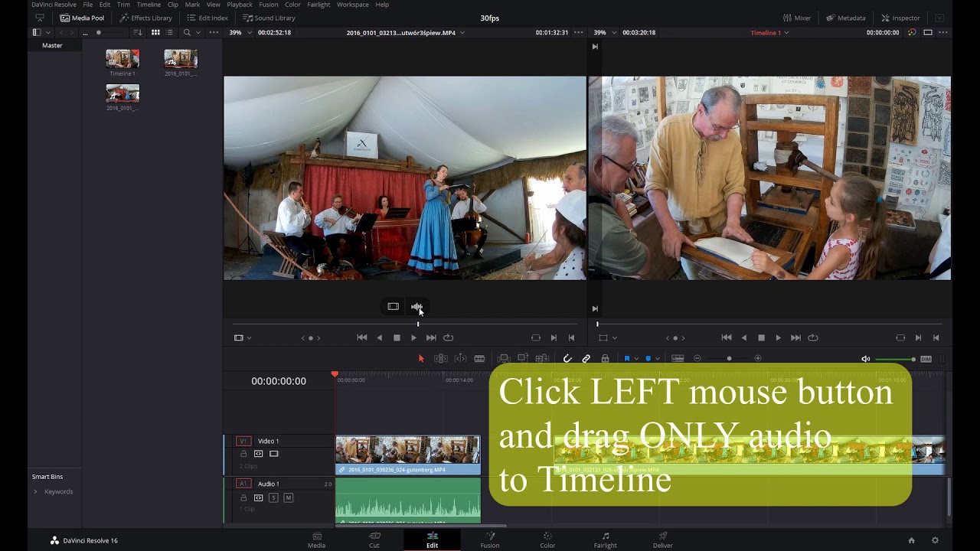Toggle the Position Lock padlock icon
The image size is (980, 551).
[605, 358]
